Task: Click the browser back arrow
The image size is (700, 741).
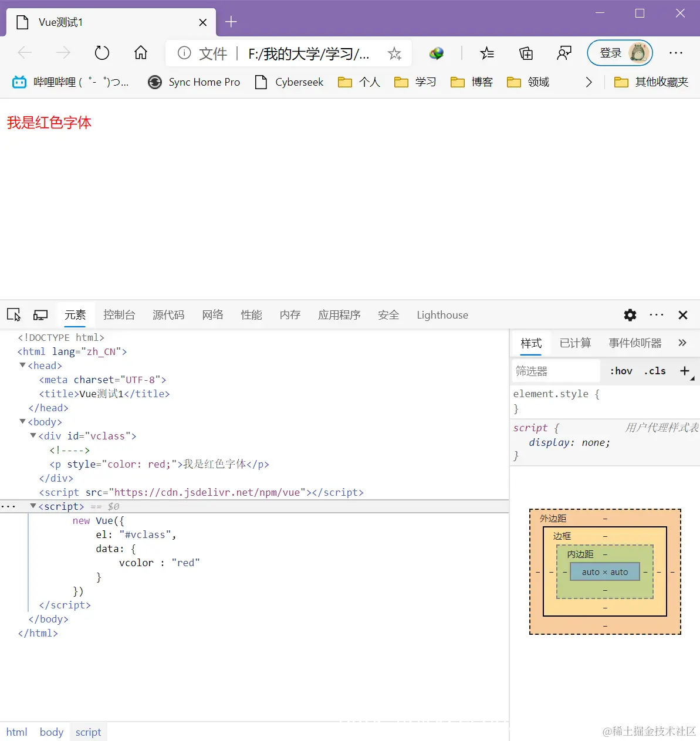Action: point(25,53)
